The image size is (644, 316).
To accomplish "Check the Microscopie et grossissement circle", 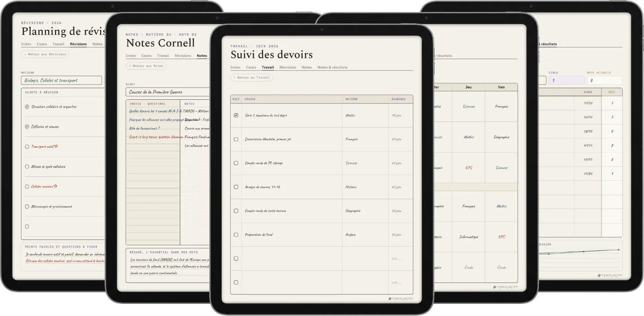I will pos(27,207).
